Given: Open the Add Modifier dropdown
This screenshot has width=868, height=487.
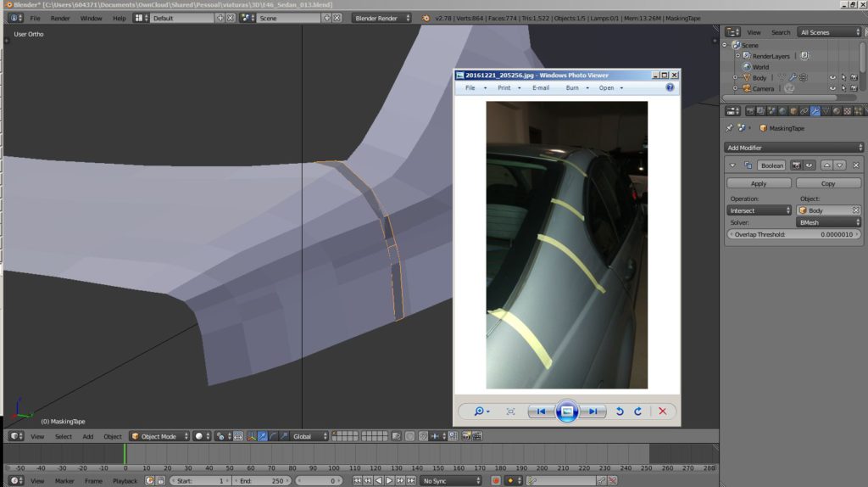Looking at the screenshot, I should click(x=793, y=148).
